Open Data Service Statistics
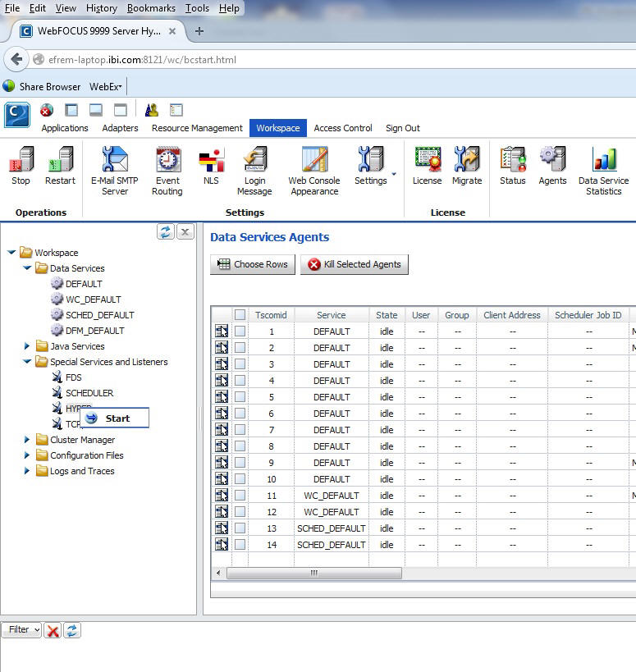Image resolution: width=636 pixels, height=672 pixels. 604,159
